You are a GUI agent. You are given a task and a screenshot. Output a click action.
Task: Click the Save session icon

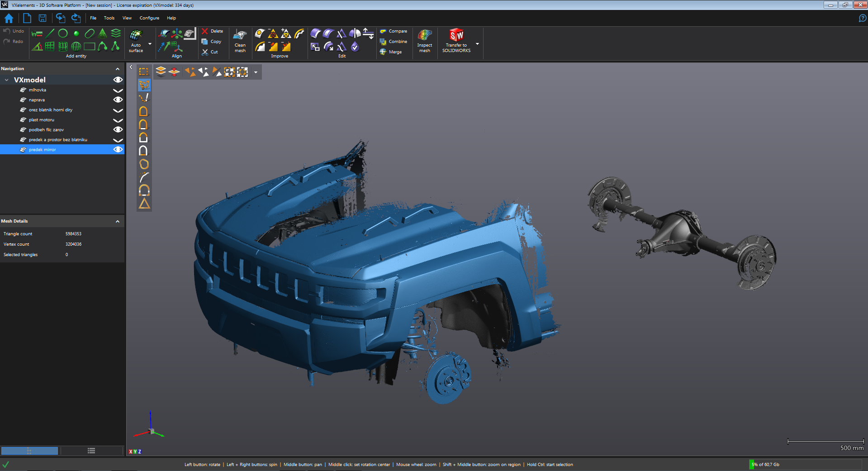[43, 18]
